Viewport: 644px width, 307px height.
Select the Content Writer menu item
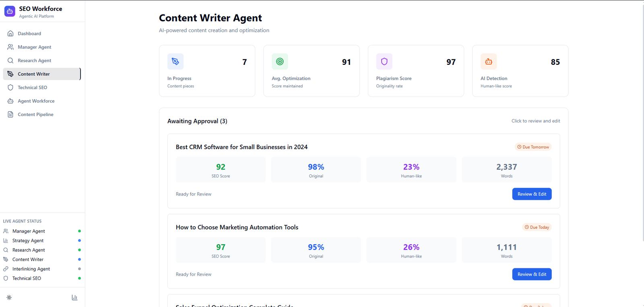pos(42,74)
